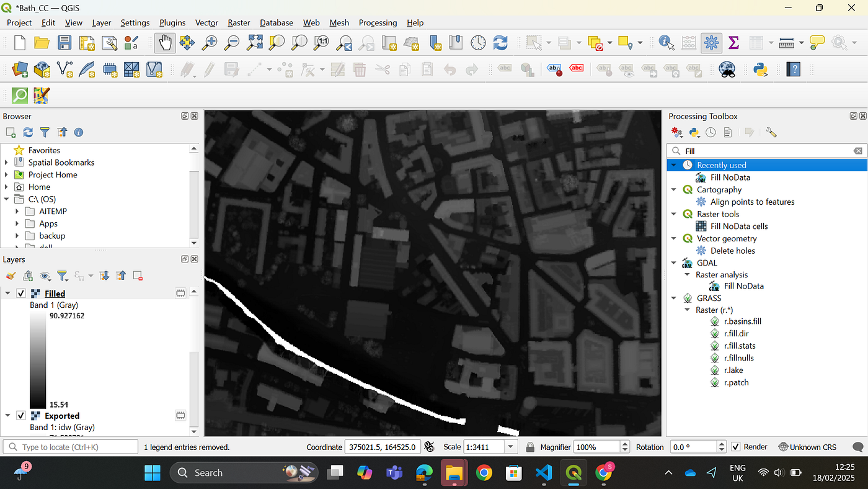Open a project using the yellow folder icon
868x489 pixels.
(x=42, y=43)
